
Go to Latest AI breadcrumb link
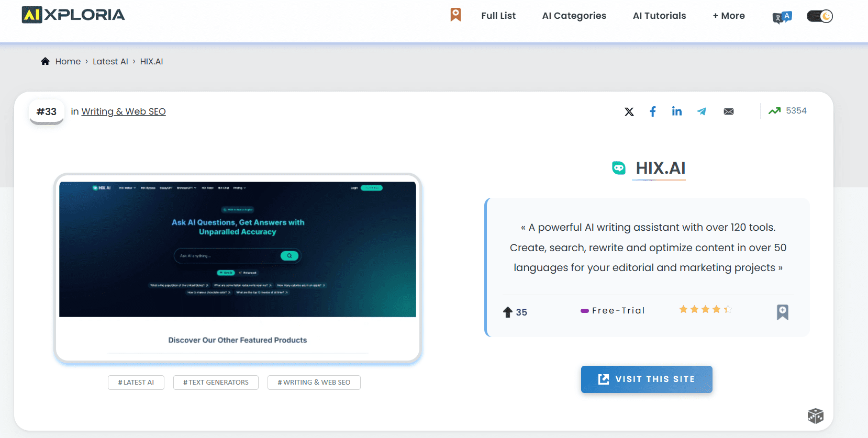coord(110,61)
